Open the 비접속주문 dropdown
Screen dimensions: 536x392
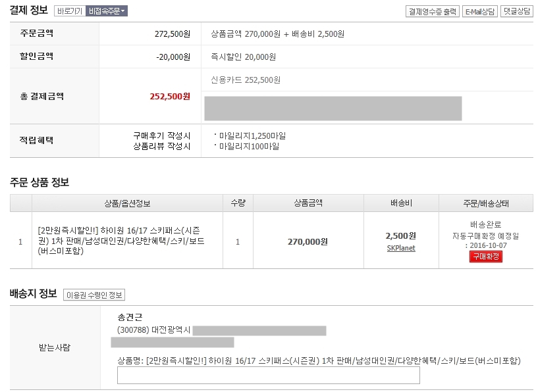(x=107, y=11)
